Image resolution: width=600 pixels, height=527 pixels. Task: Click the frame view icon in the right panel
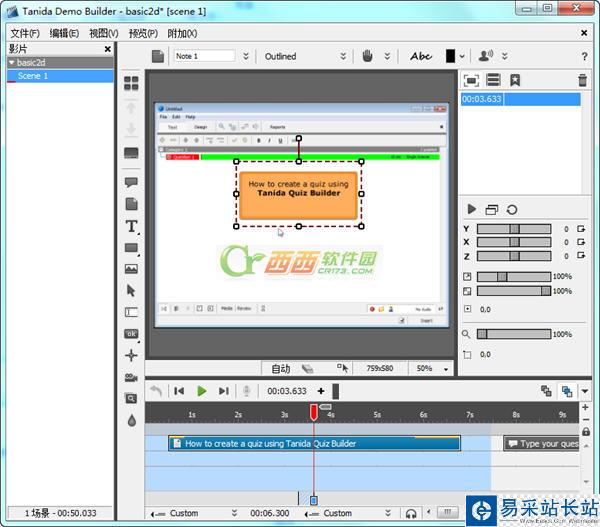[471, 80]
